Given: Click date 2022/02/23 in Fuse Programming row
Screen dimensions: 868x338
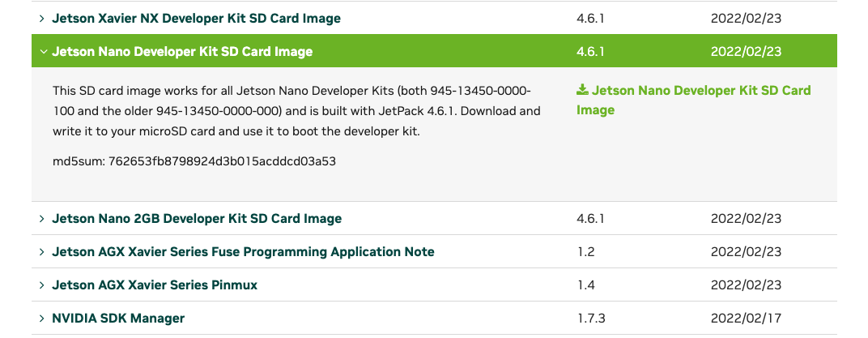Looking at the screenshot, I should click(746, 251).
